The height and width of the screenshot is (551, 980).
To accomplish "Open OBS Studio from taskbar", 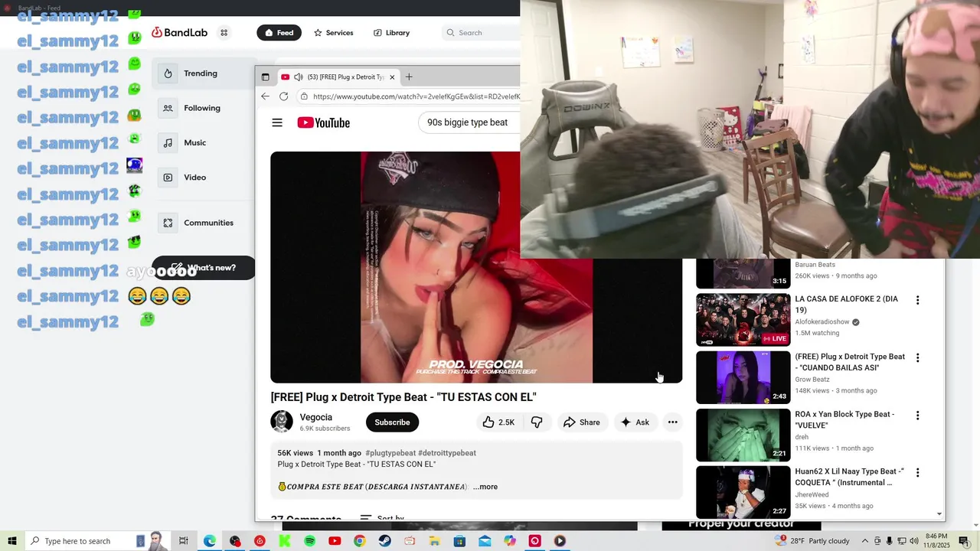I will (x=235, y=541).
